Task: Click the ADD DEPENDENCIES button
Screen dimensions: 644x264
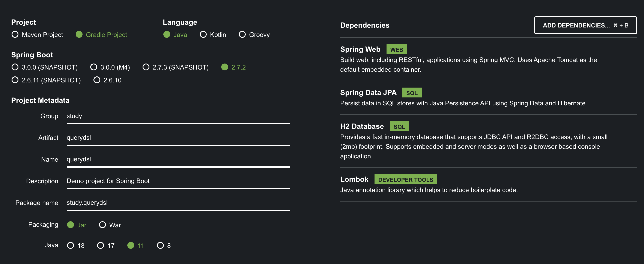Action: tap(585, 25)
